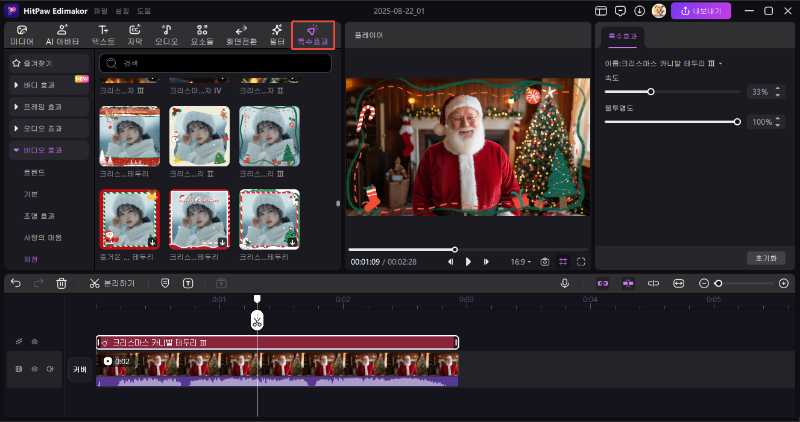Zoom in the timeline with plus
800x422 pixels.
[784, 283]
